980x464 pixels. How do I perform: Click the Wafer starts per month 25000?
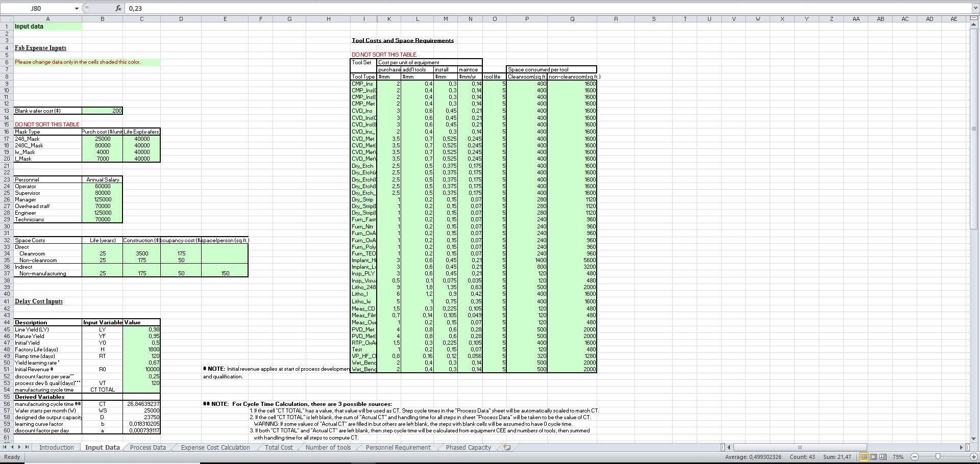click(x=141, y=410)
